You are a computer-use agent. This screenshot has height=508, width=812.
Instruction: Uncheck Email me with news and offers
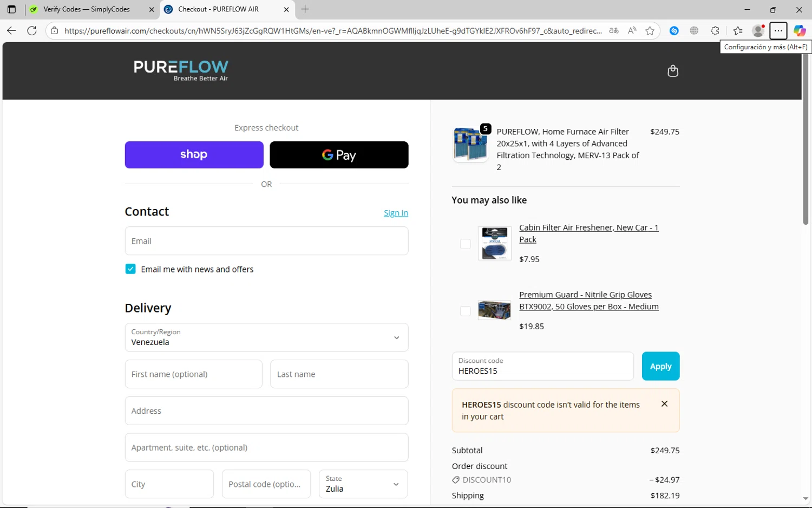130,269
